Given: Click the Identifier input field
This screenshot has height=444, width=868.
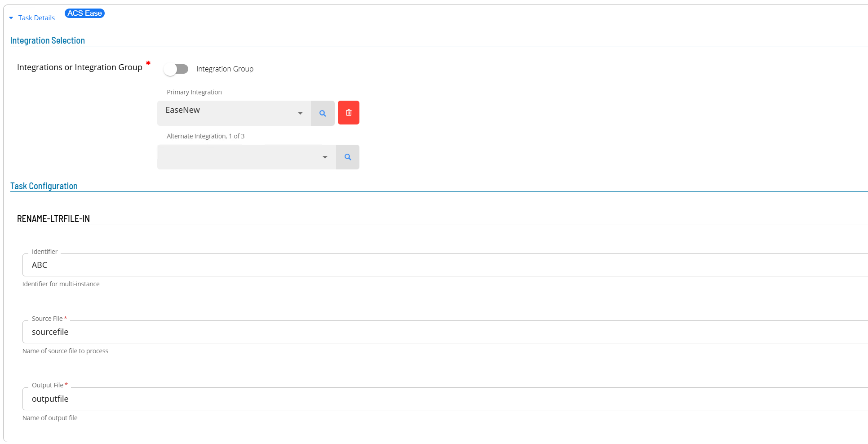Looking at the screenshot, I should tap(445, 265).
